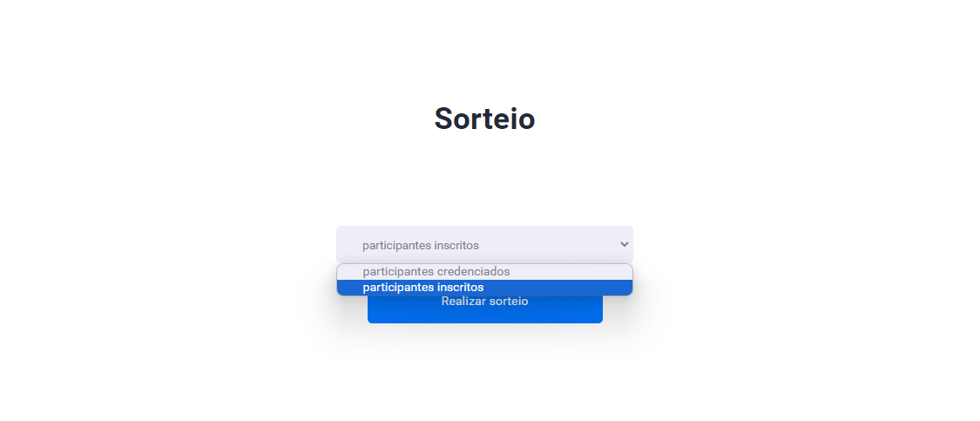Open the participantes select box
980x421 pixels.
(484, 245)
